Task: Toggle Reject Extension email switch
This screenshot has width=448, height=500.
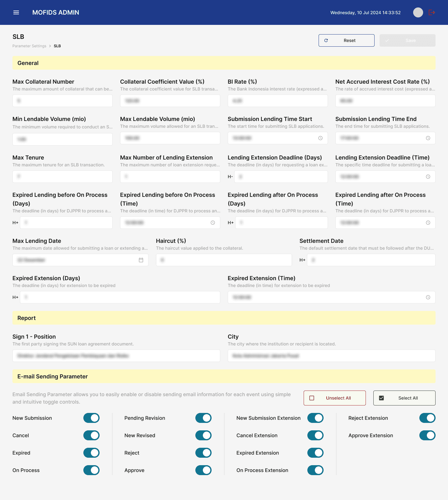Action: pyautogui.click(x=427, y=418)
